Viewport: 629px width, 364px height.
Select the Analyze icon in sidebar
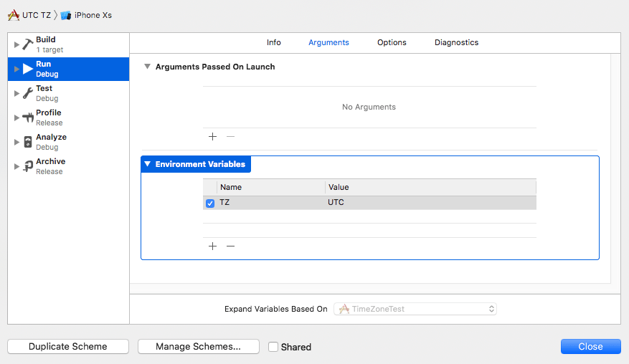pyautogui.click(x=28, y=142)
